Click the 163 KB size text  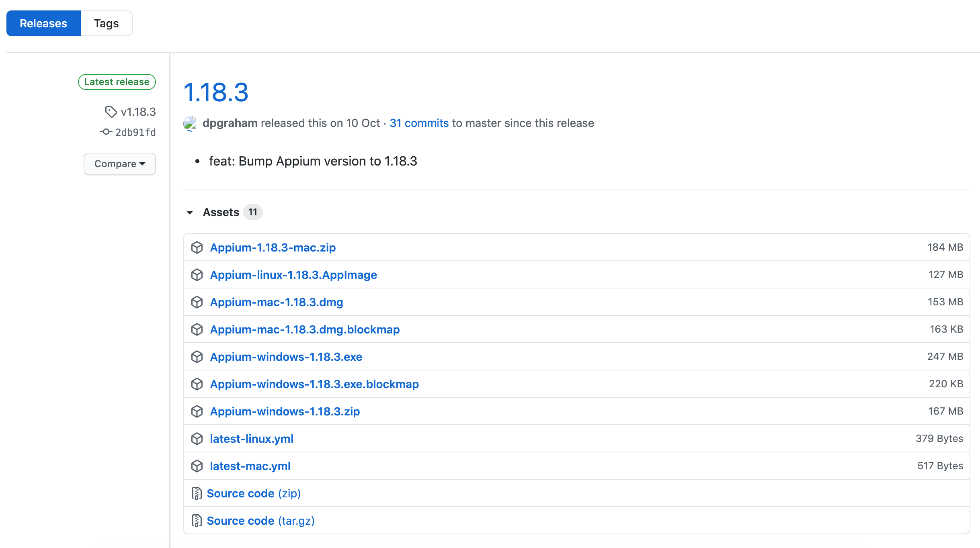(946, 329)
